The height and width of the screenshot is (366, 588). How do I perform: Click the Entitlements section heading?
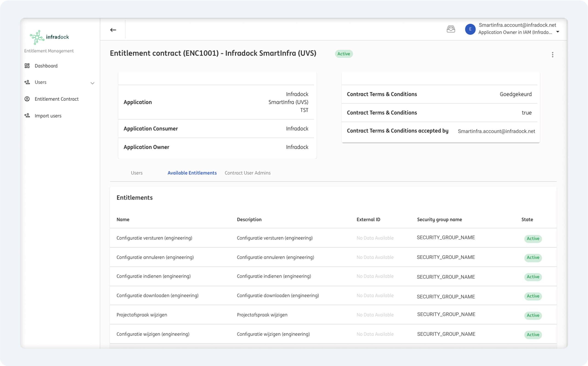[135, 197]
